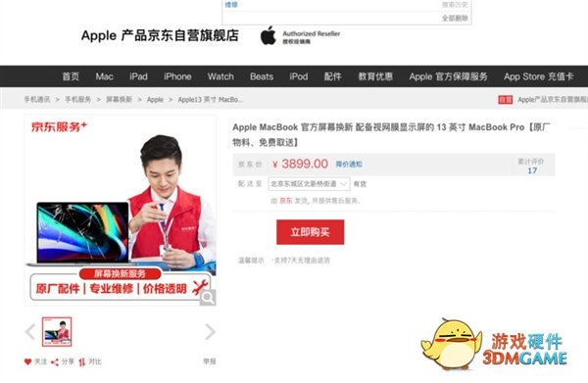Viewport: 588px width, 383px height.
Task: Click the 降价通知 price alert link
Action: coord(349,165)
